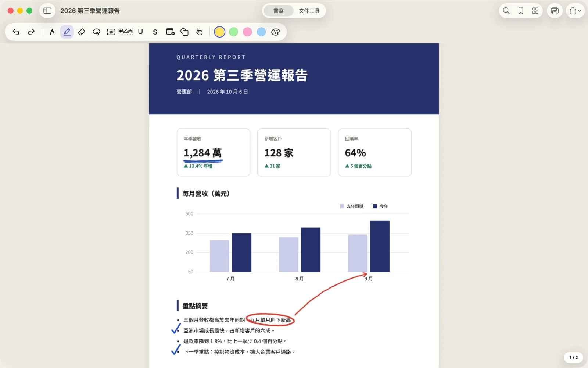This screenshot has height=368, width=588.
Task: Undo the last annotation
Action: pos(16,32)
